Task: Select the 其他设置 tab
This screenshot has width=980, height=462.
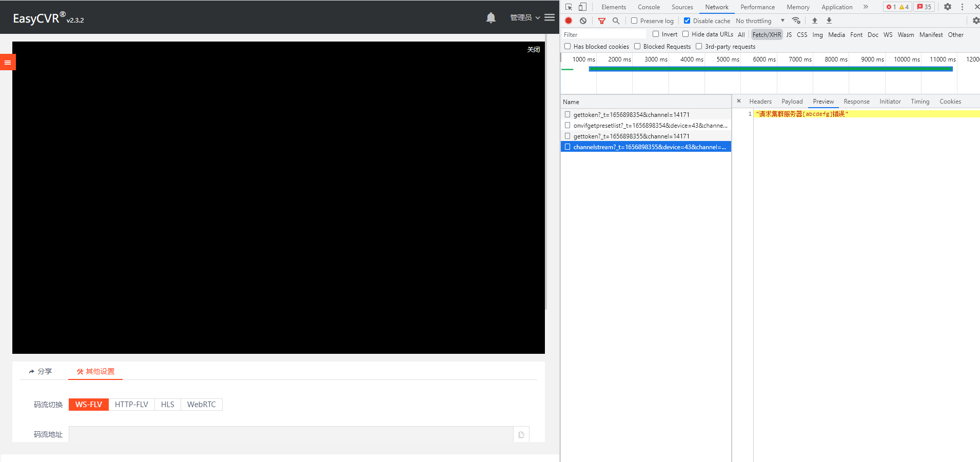Action: (95, 371)
